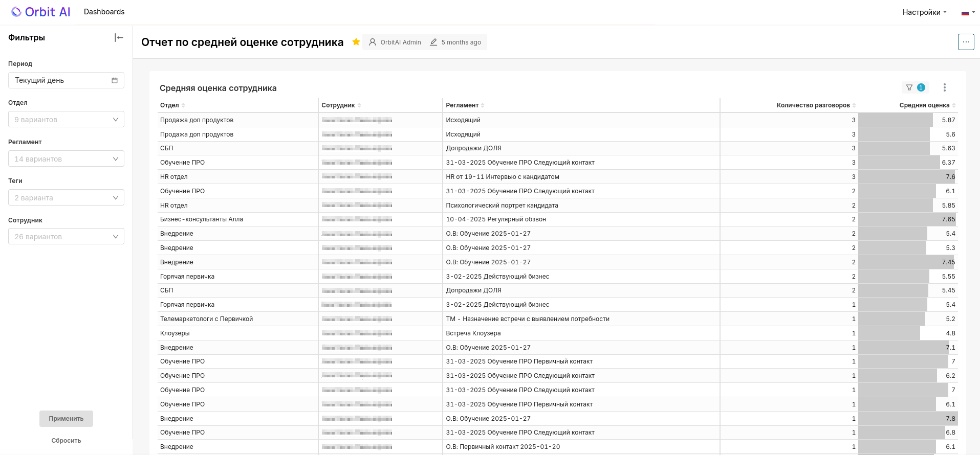Open Dashboards navigation item

tap(104, 12)
